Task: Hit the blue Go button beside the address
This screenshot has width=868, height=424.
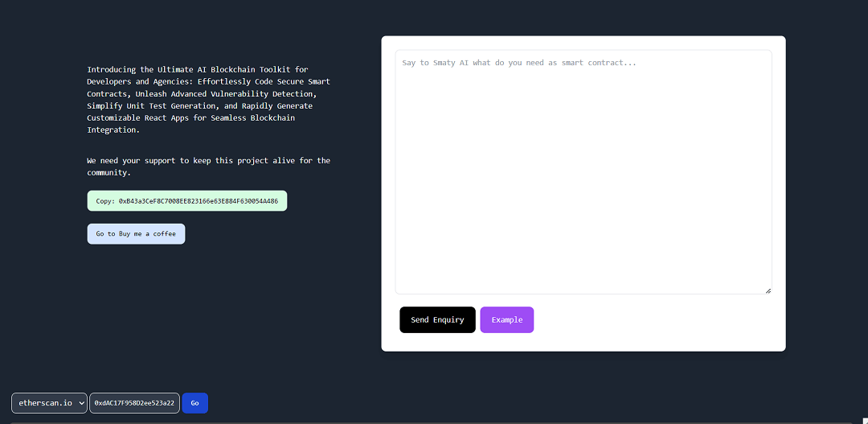Action: (x=194, y=403)
